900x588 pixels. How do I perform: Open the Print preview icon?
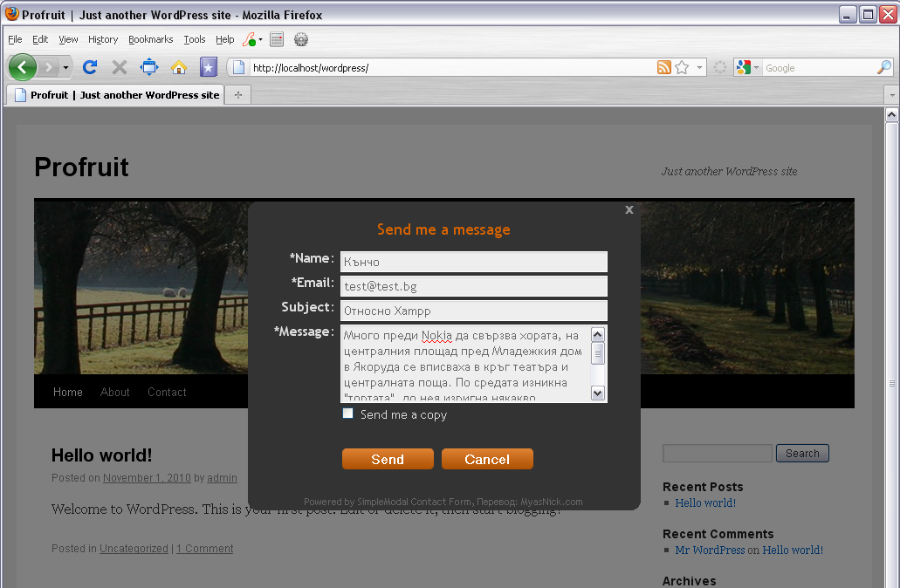[148, 67]
